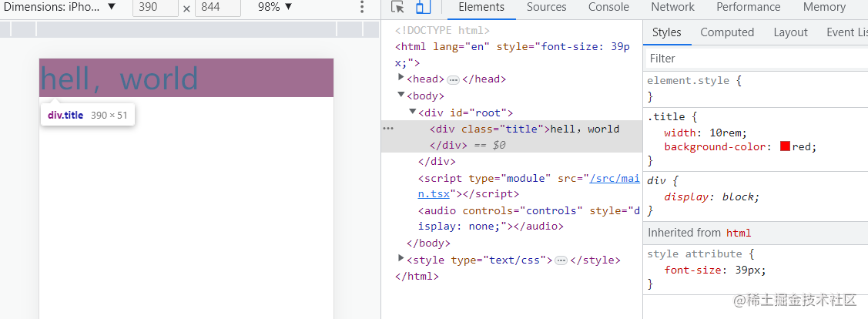Screen dimensions: 868x319
Task: Click the 'width: 10rem' declaration
Action: point(705,133)
